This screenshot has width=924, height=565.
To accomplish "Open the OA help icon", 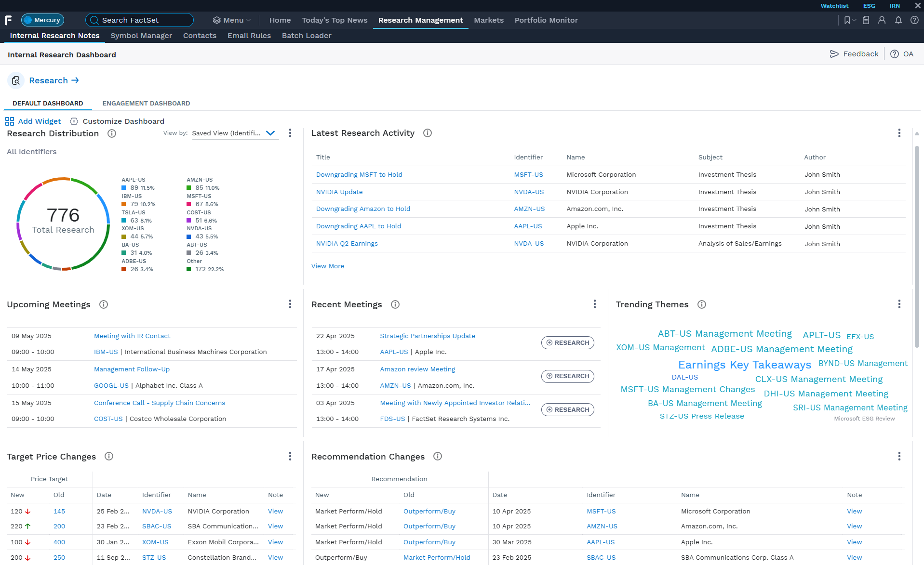I will tap(895, 54).
